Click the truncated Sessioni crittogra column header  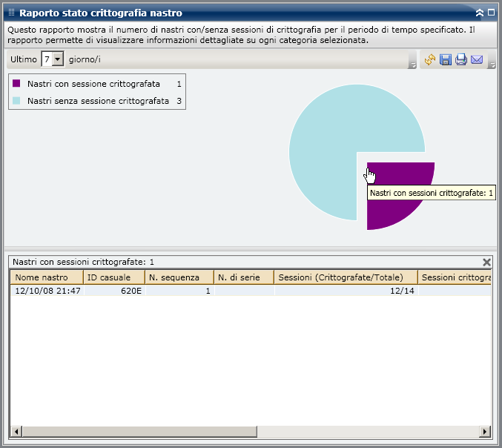click(455, 277)
